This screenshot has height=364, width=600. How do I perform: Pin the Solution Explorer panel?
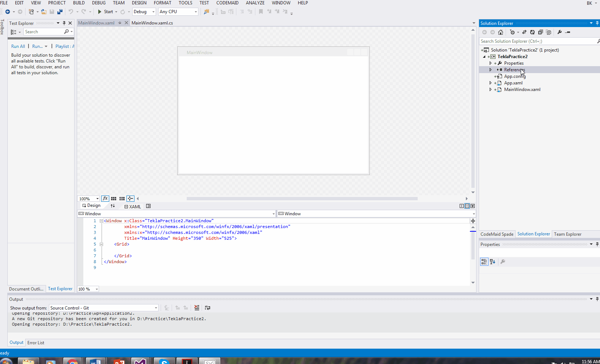[x=597, y=23]
